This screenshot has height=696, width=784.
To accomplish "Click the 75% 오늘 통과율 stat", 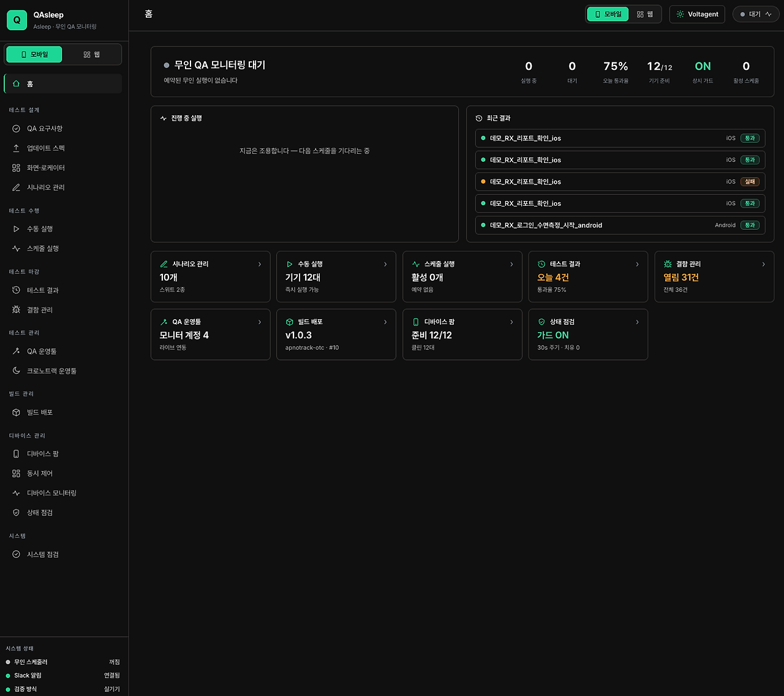I will [x=616, y=72].
